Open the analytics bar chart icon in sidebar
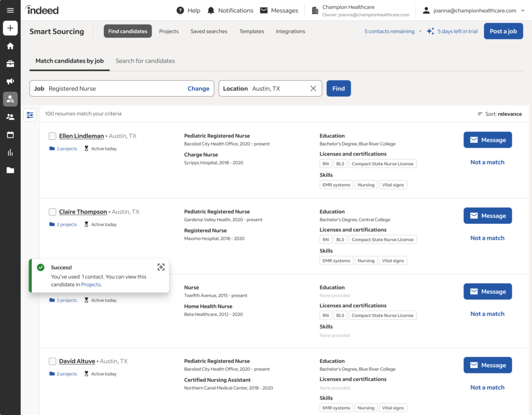Image resolution: width=532 pixels, height=415 pixels. point(10,152)
